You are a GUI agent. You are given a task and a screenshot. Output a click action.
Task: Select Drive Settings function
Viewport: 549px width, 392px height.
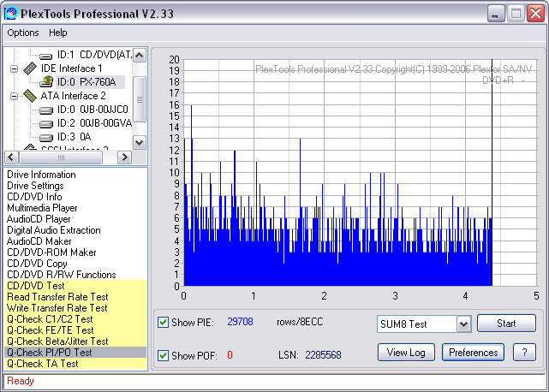pyautogui.click(x=35, y=186)
